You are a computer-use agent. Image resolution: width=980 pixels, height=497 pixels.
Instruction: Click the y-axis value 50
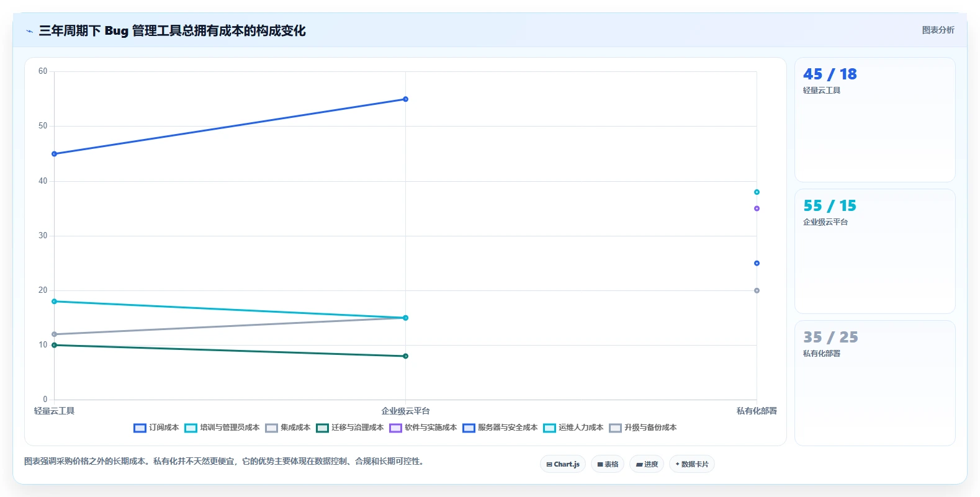tap(43, 126)
